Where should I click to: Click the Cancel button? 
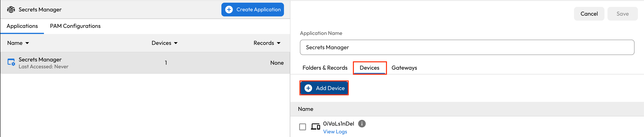(x=589, y=14)
